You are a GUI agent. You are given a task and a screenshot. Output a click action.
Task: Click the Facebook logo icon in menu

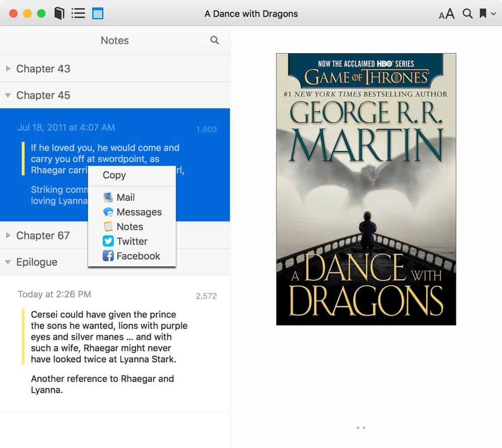pos(108,256)
